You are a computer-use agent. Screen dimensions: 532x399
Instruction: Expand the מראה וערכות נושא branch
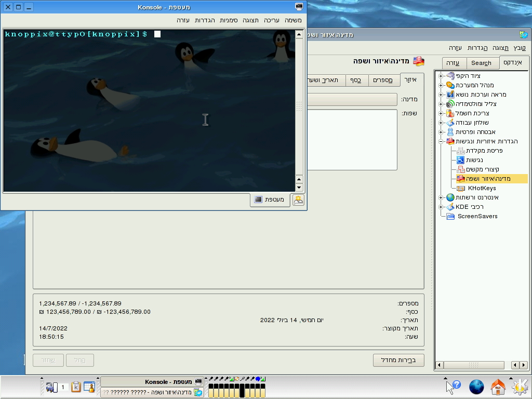coord(441,95)
